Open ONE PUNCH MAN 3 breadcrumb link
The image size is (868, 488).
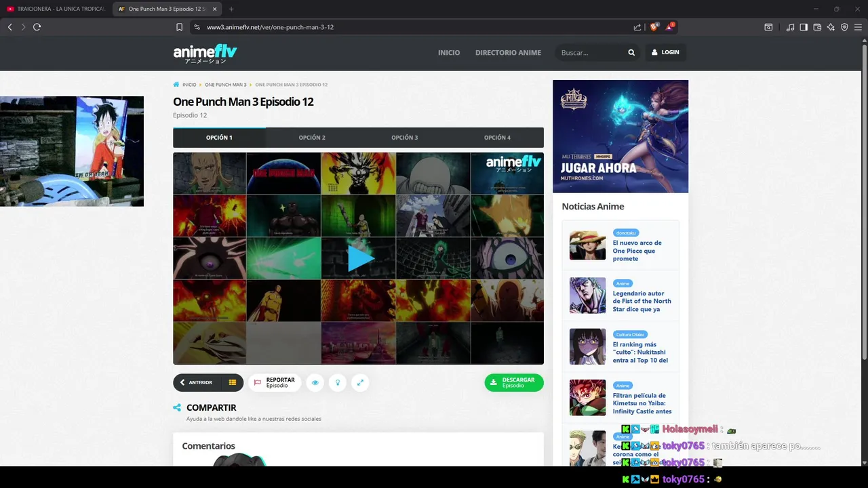(x=226, y=85)
